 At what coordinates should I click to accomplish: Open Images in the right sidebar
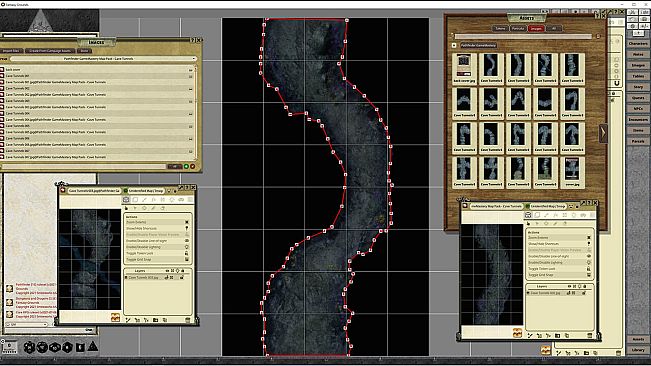click(638, 65)
